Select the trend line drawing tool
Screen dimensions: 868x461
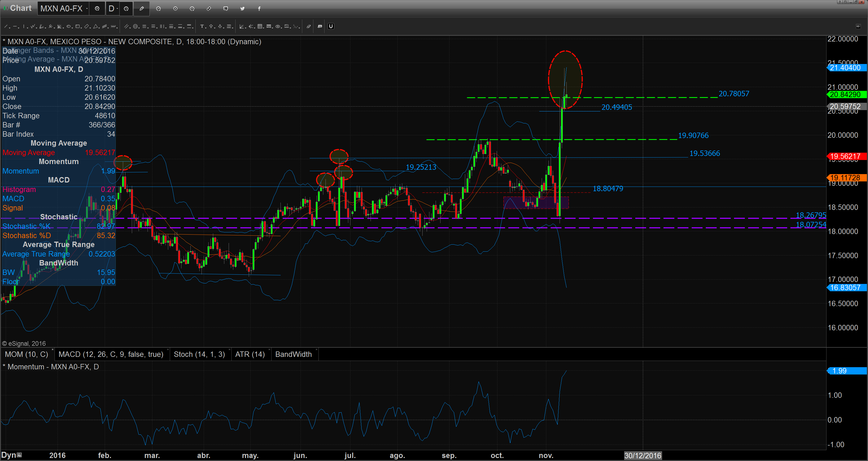(6, 26)
